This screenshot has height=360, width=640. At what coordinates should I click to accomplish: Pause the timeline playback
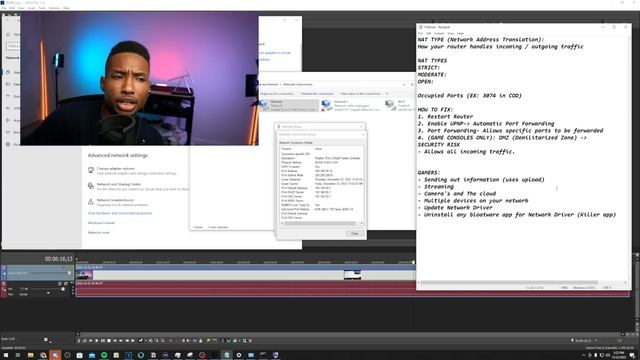[103, 340]
